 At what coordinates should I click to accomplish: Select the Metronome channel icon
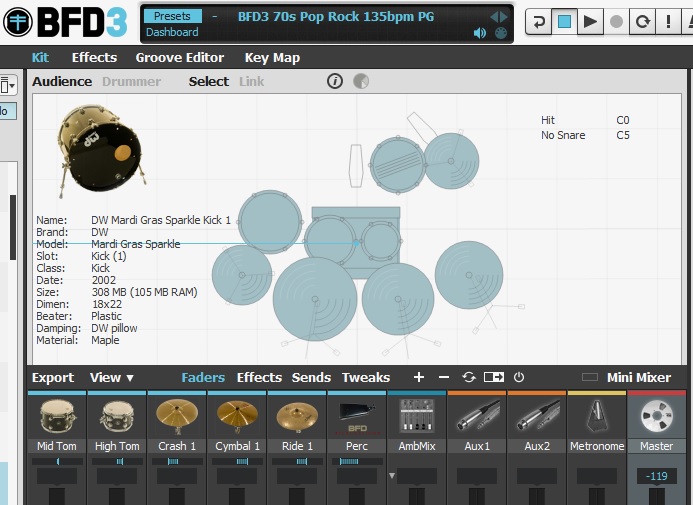(597, 416)
